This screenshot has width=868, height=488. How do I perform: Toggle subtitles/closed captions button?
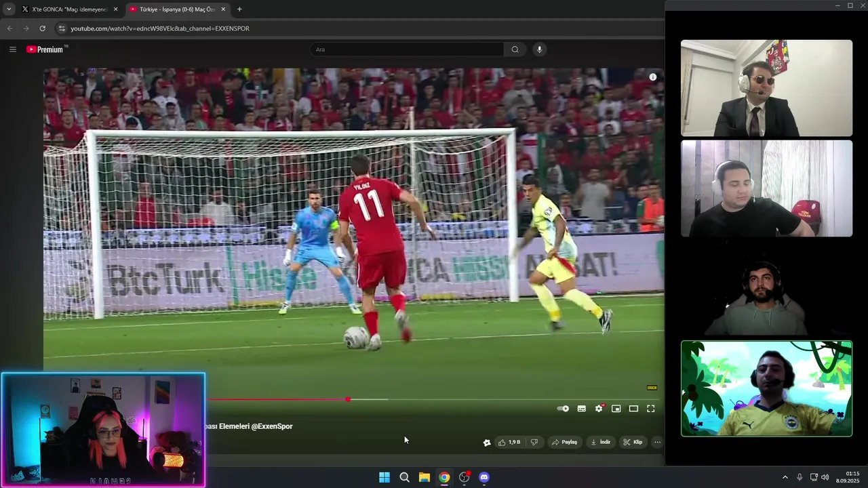click(582, 409)
